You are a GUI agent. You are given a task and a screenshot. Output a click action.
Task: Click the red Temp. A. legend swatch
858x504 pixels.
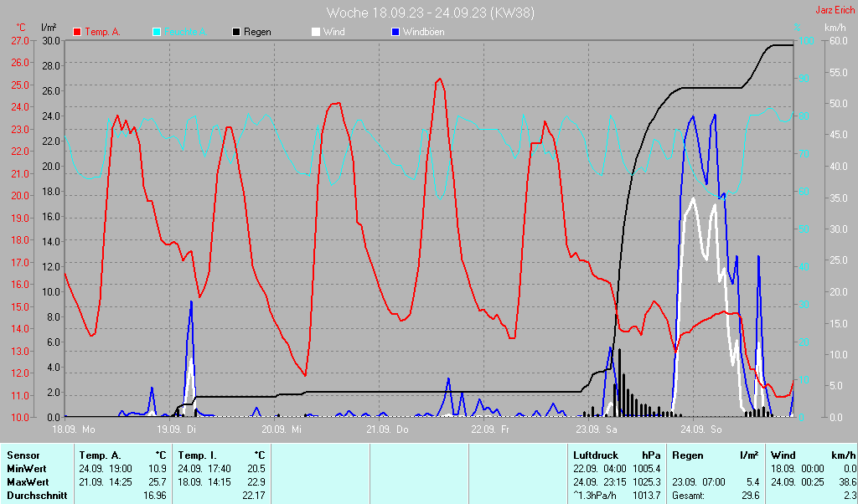[x=77, y=32]
